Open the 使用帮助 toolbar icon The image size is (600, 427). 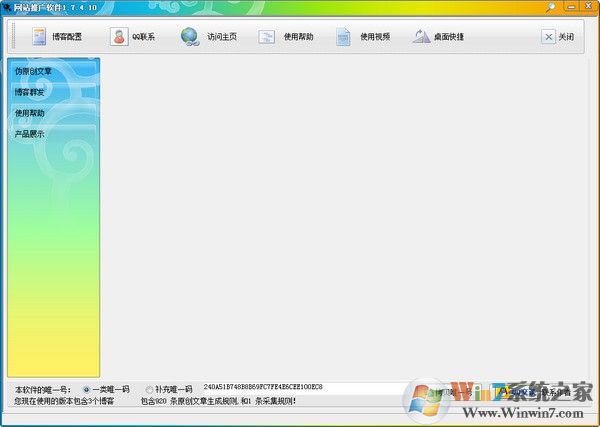[x=266, y=37]
